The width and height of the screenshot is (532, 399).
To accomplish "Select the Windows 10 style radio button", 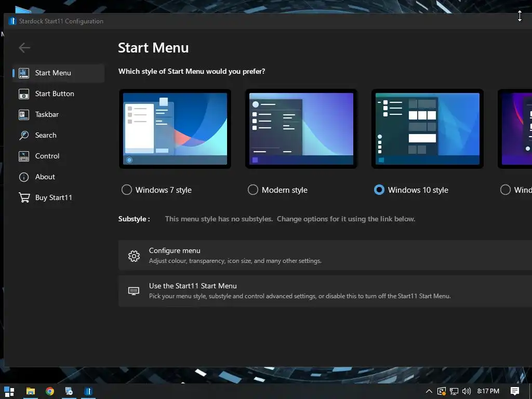I will 379,190.
